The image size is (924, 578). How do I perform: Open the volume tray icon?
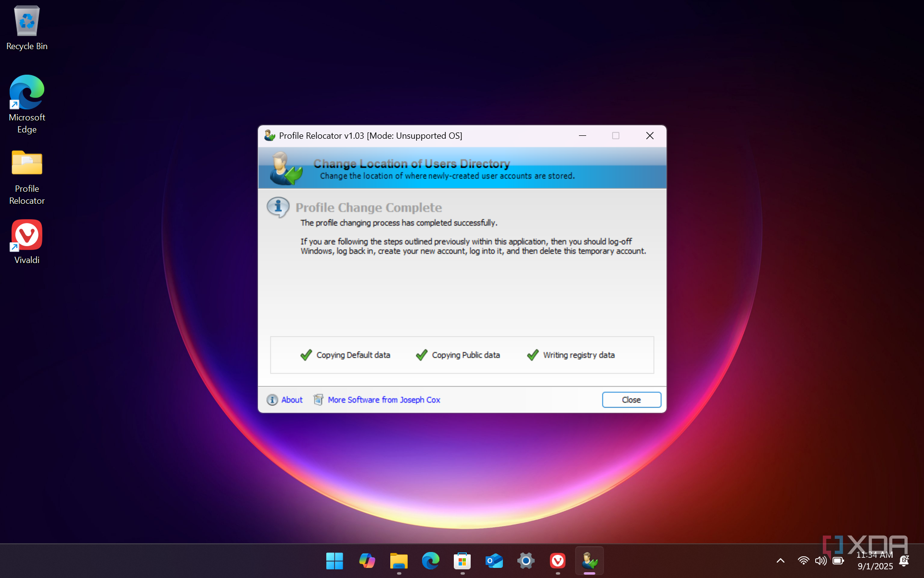tap(821, 561)
